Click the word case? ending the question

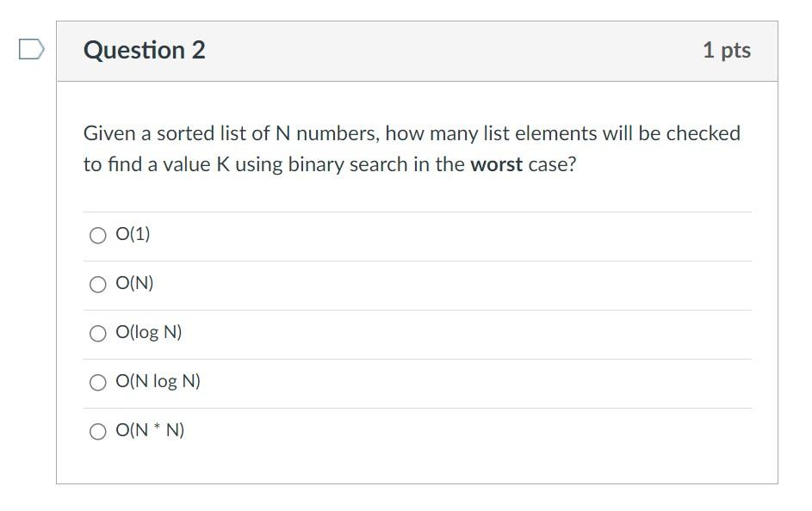pyautogui.click(x=552, y=164)
